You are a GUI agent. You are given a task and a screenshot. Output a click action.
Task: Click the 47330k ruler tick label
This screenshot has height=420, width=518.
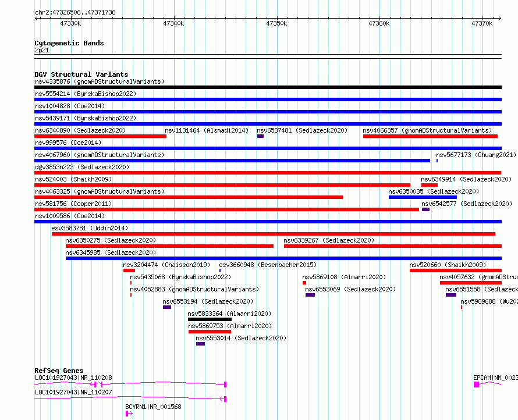click(x=70, y=23)
